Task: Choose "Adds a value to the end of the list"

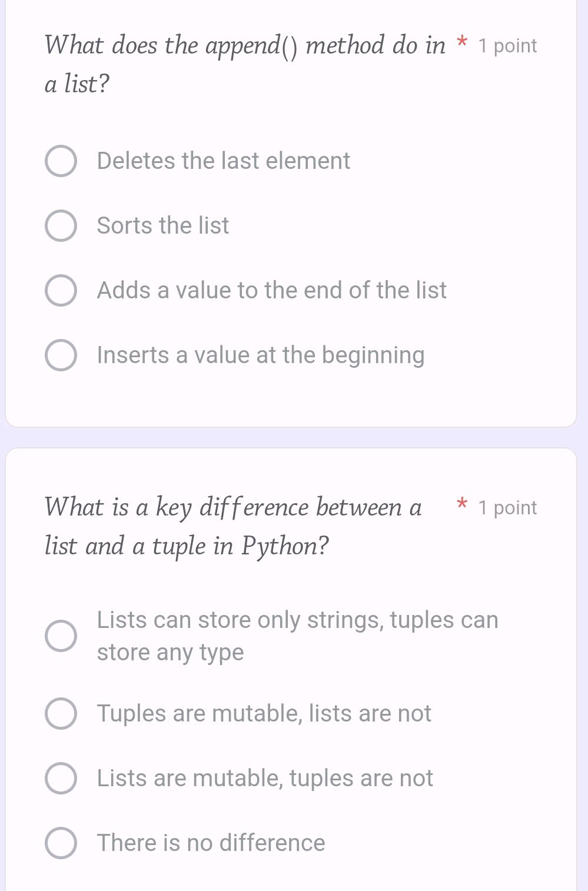Action: click(x=61, y=290)
